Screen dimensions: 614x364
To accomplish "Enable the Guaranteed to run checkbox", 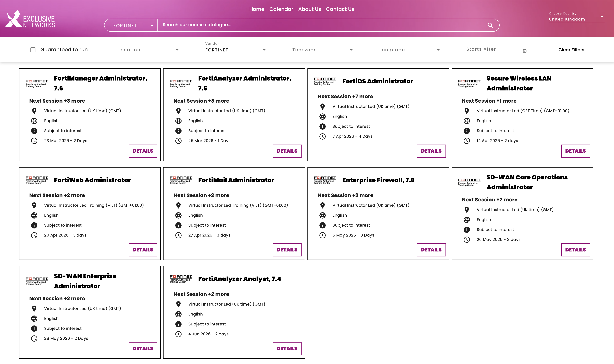I will tap(33, 50).
